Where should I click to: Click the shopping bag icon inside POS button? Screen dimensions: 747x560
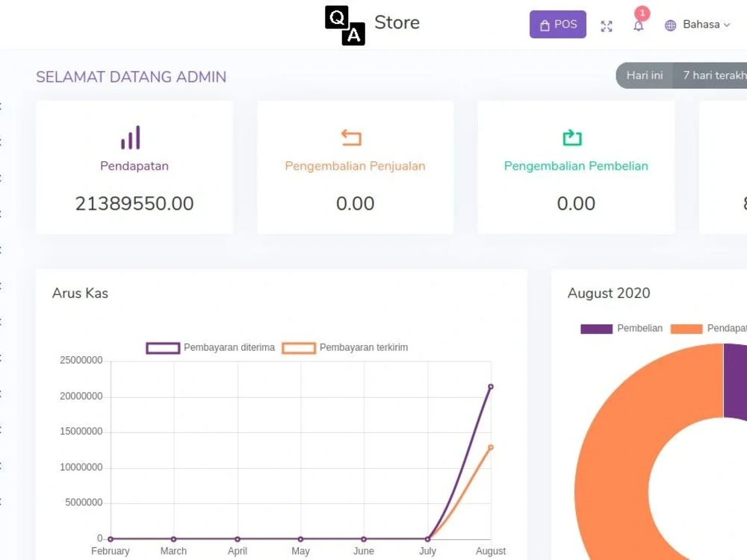click(x=545, y=25)
